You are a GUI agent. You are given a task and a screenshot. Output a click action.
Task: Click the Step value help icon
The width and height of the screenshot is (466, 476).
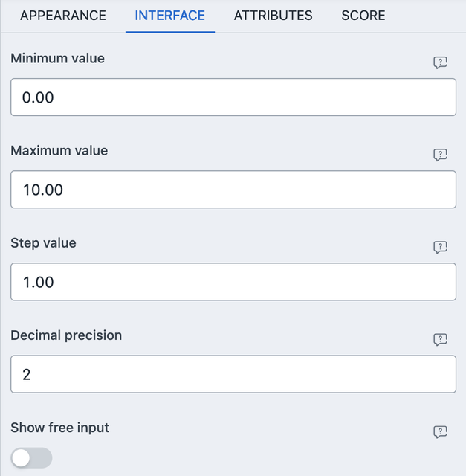click(440, 247)
